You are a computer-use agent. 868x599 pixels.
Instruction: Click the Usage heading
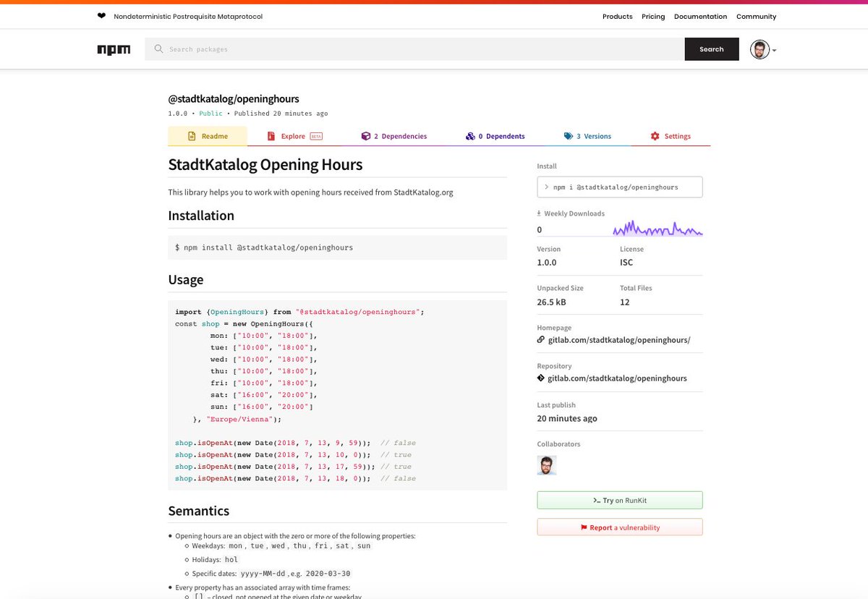tap(186, 280)
